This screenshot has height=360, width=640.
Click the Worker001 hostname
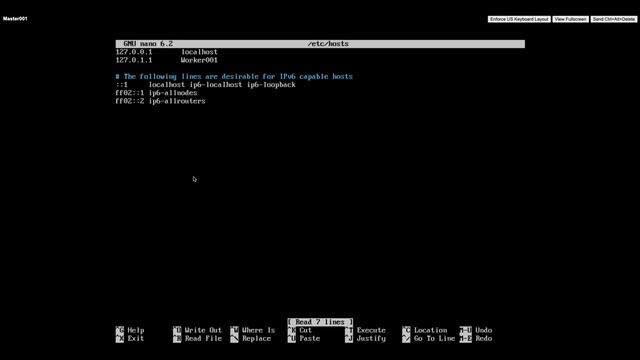199,60
